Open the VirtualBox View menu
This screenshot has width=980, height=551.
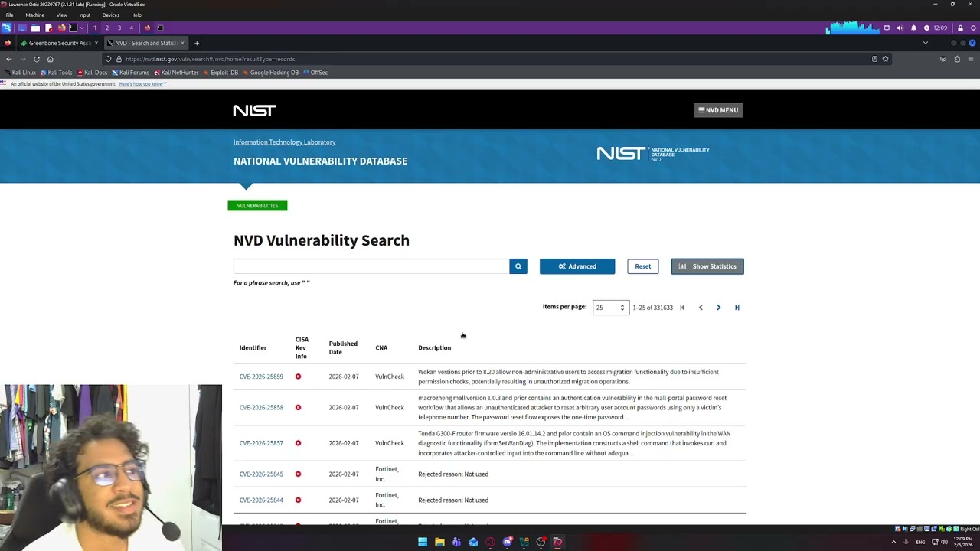[61, 15]
